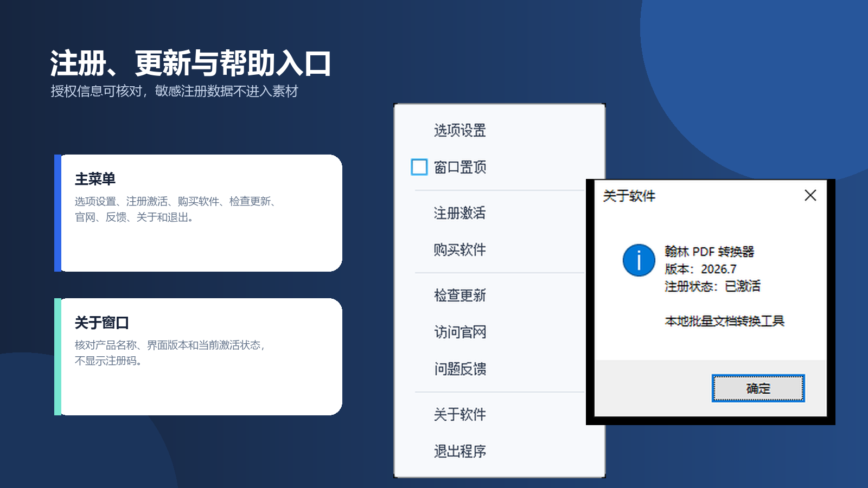The width and height of the screenshot is (868, 488).
Task: Close the 关于软件 dialog
Action: [810, 195]
